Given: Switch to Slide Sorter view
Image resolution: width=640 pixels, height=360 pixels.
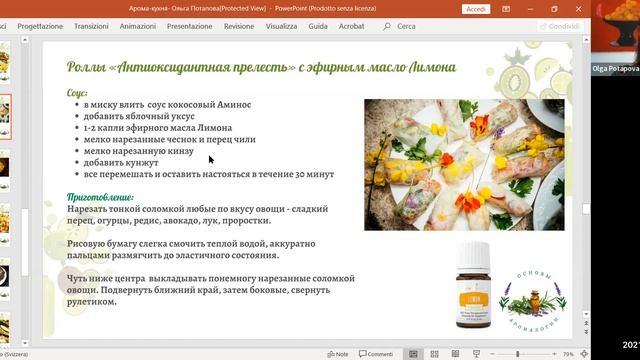Looking at the screenshot, I should tap(434, 354).
